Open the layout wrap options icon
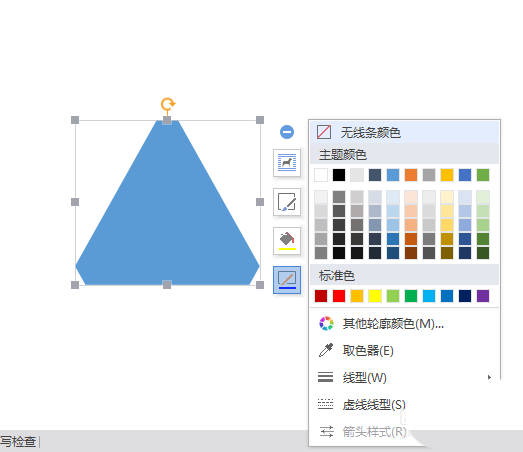 pos(287,163)
